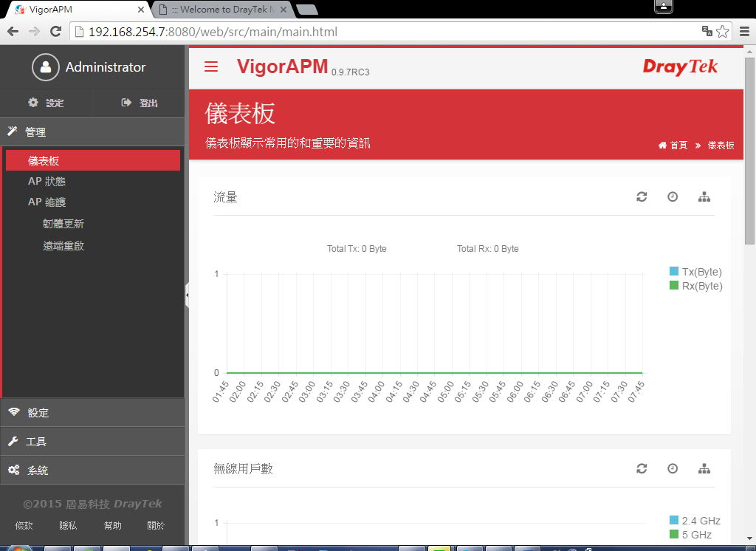
Task: Open AP 維護 menu item
Action: (47, 202)
